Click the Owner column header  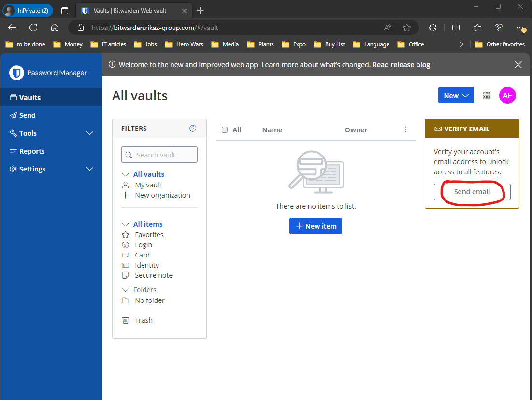pos(356,130)
